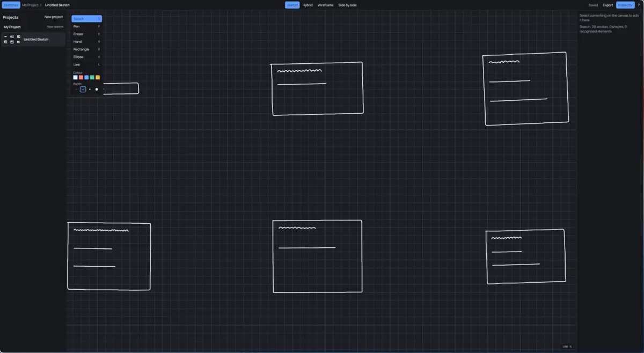Choose the highlighted second width option
Image resolution: width=644 pixels, height=353 pixels.
83,90
